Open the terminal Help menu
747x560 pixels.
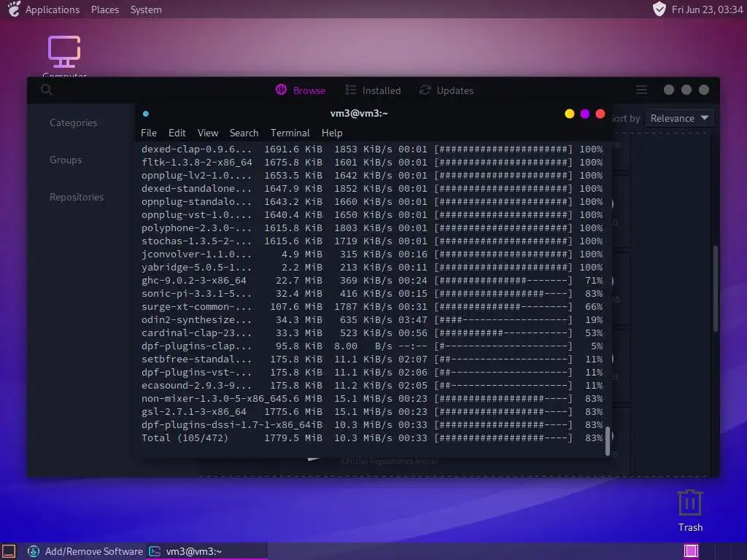[332, 133]
